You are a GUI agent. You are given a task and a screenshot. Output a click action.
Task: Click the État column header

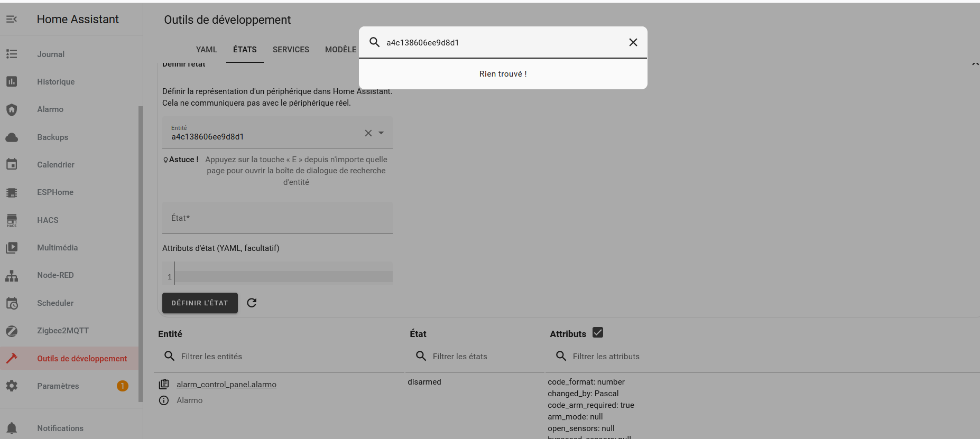pos(418,334)
